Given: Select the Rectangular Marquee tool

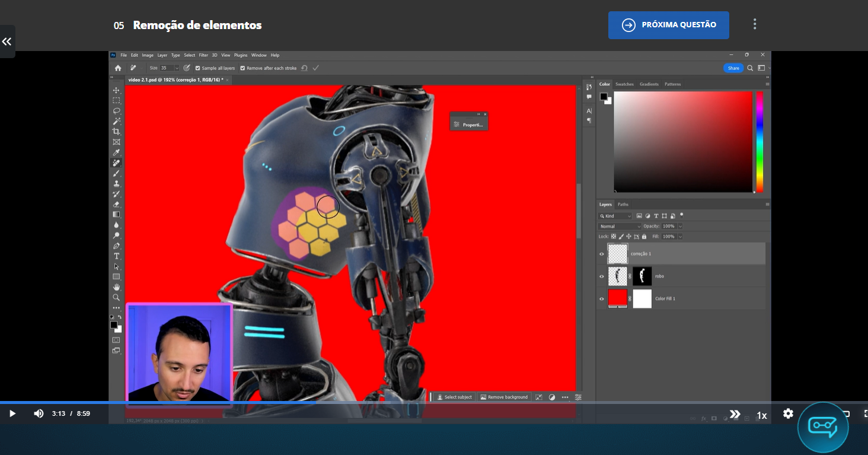Looking at the screenshot, I should pyautogui.click(x=116, y=100).
